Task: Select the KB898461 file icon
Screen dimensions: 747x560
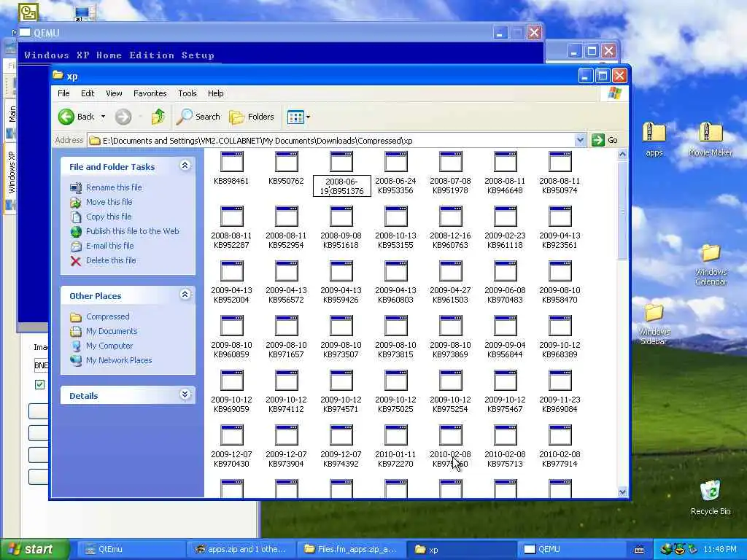Action: (232, 162)
